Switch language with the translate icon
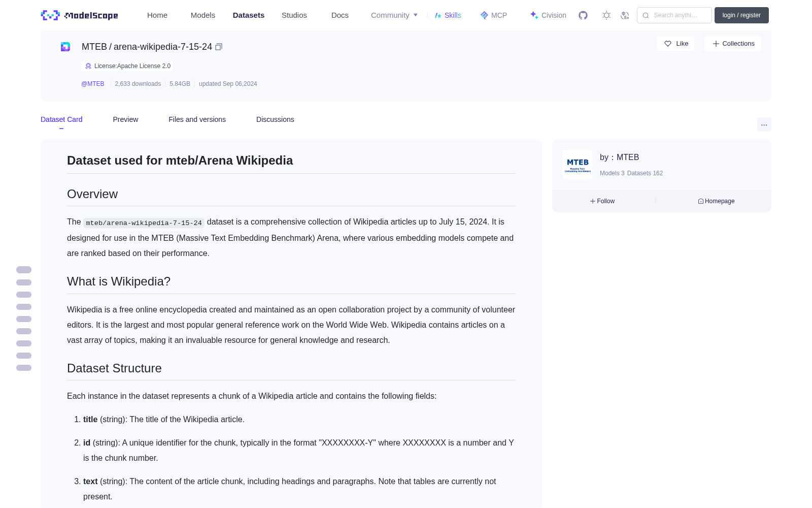812x508 pixels. 625,15
